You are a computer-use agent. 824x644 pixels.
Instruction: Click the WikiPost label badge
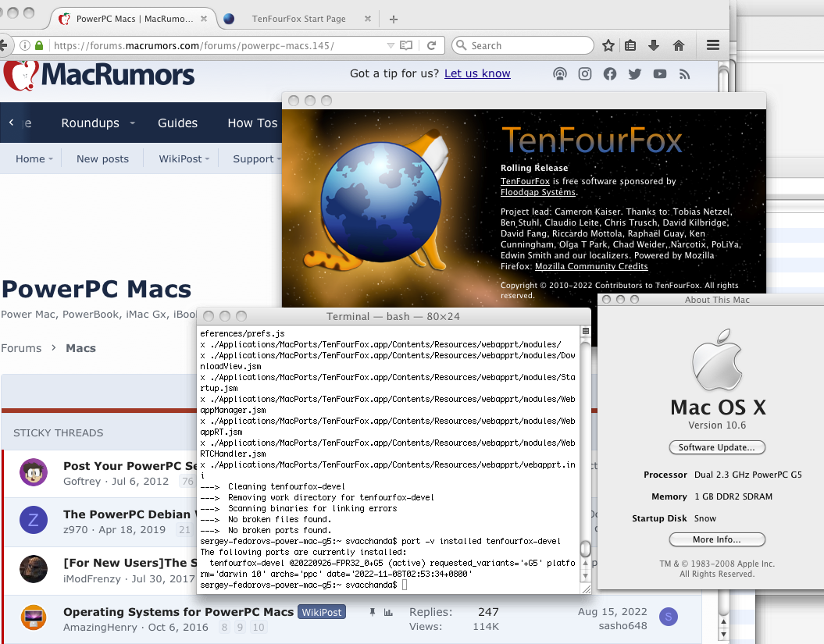point(322,612)
